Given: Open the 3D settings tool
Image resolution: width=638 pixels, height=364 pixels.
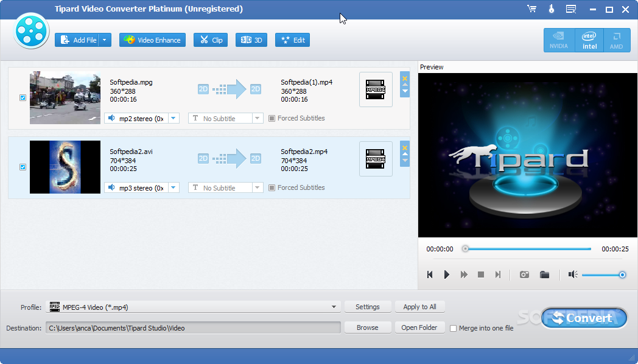Looking at the screenshot, I should click(251, 40).
